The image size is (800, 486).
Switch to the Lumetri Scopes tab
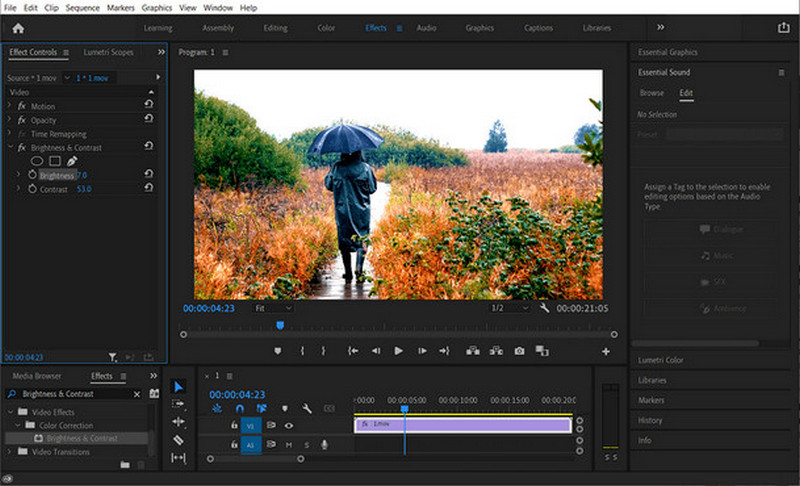click(x=108, y=52)
